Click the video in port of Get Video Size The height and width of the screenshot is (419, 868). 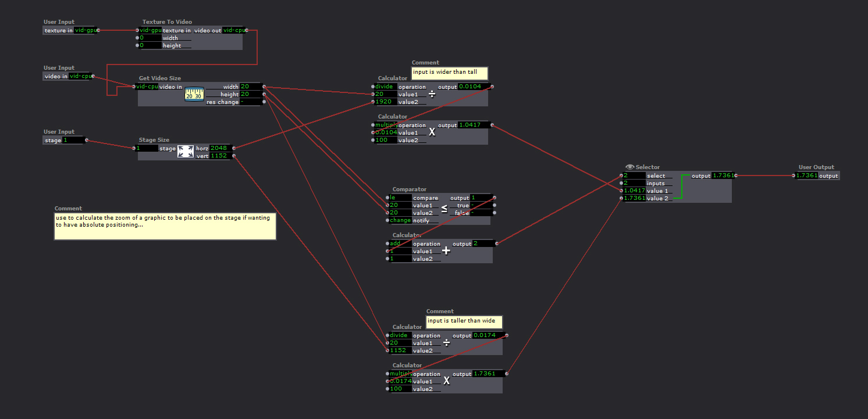click(134, 87)
